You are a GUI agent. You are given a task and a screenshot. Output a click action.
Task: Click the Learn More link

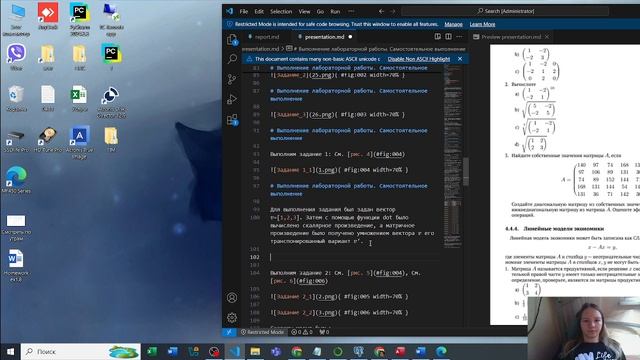[x=482, y=24]
